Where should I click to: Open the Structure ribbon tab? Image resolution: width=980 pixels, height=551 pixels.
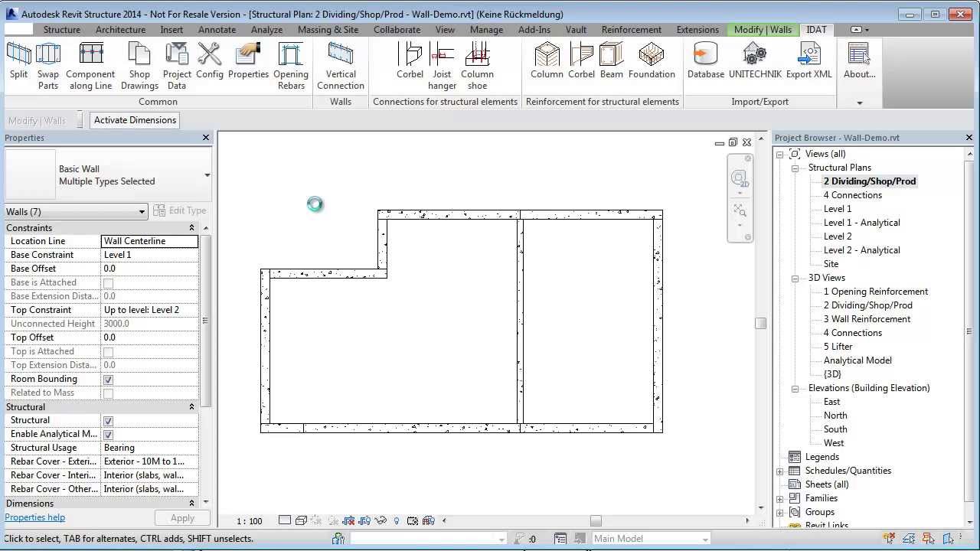point(62,30)
